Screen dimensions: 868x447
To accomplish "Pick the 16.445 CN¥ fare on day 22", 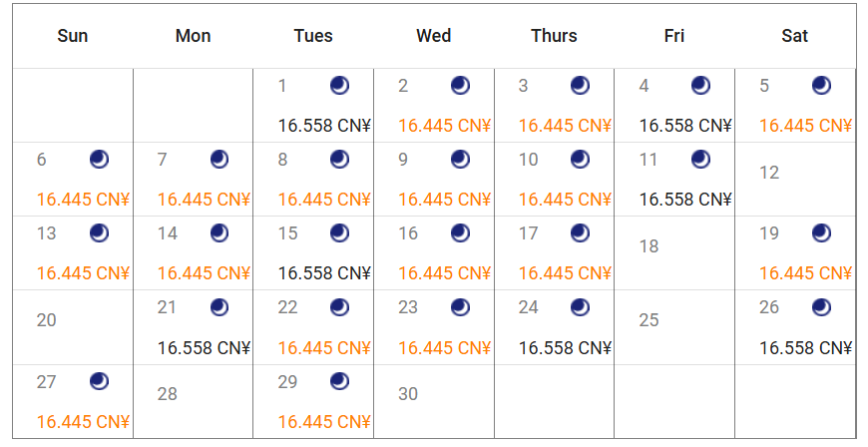I will pyautogui.click(x=324, y=347).
